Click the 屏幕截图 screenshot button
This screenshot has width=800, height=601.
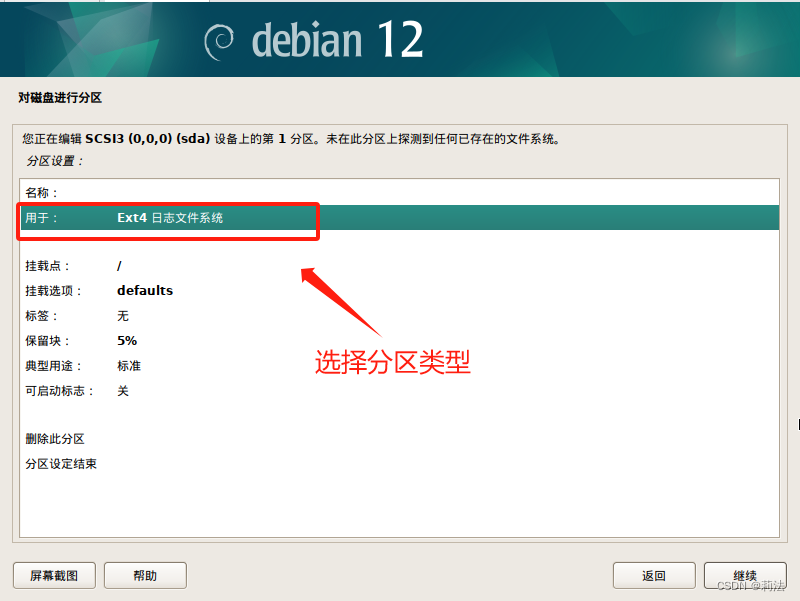(x=54, y=575)
